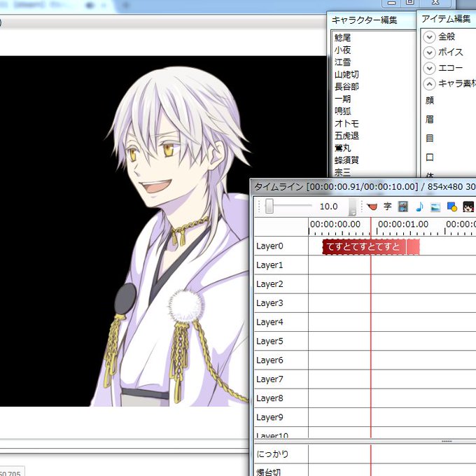
Task: Click the Layer4 row label
Action: click(269, 322)
